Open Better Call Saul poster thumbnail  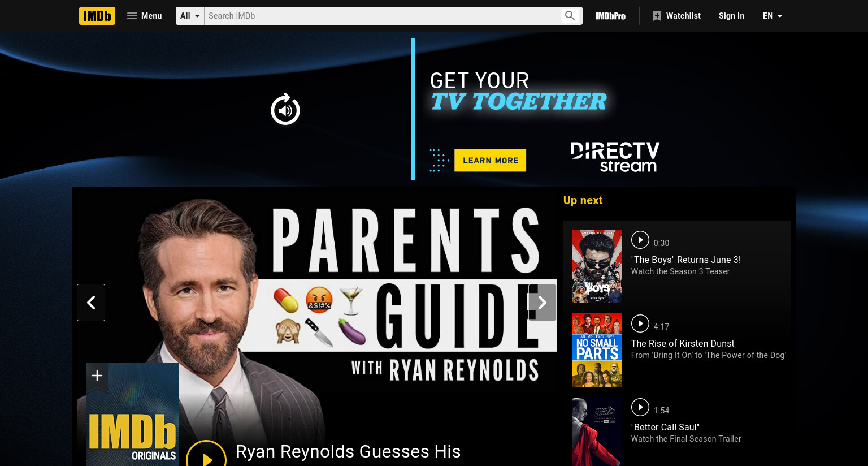(x=597, y=432)
